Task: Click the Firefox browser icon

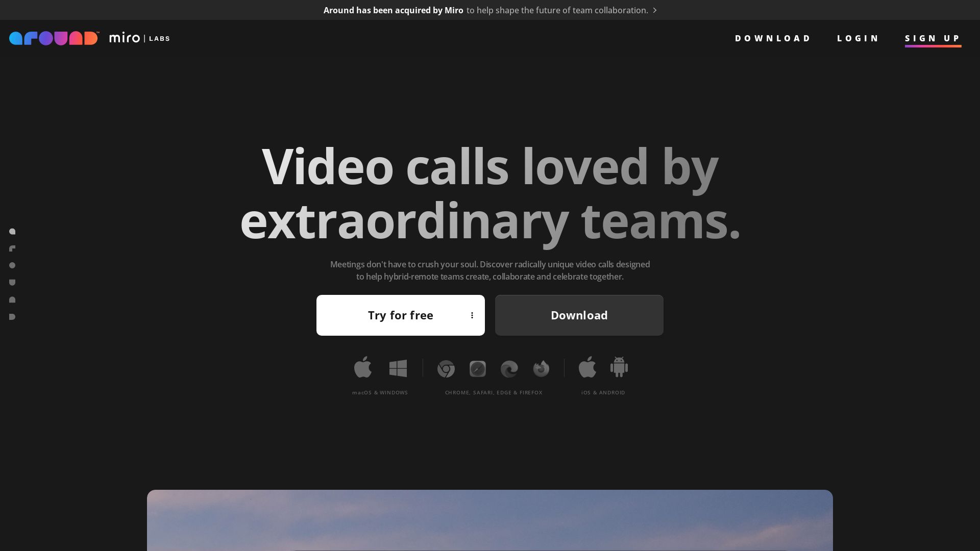Action: tap(541, 368)
